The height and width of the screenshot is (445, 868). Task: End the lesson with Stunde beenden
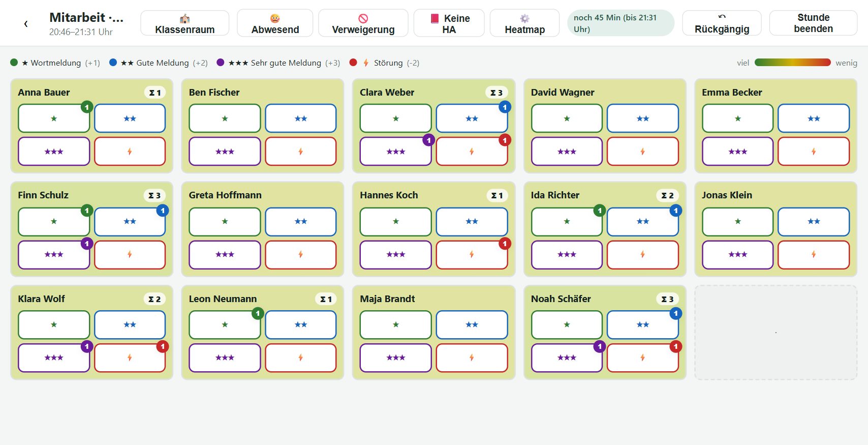tap(813, 23)
